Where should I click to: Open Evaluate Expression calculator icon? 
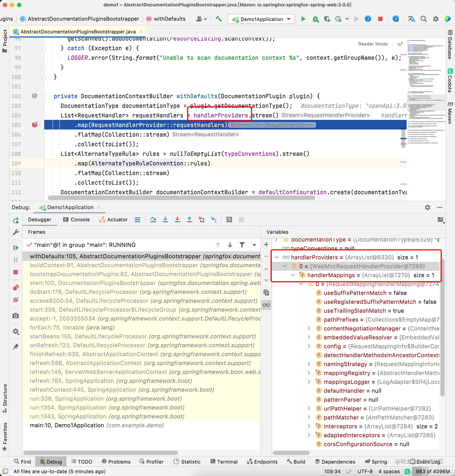pyautogui.click(x=229, y=219)
